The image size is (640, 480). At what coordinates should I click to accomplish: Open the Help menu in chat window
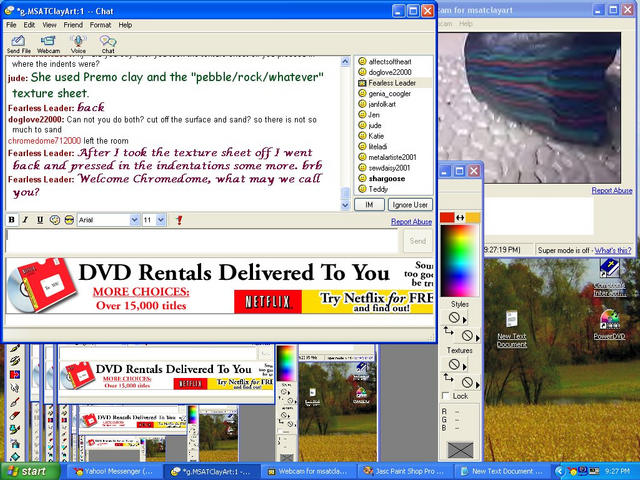(125, 25)
